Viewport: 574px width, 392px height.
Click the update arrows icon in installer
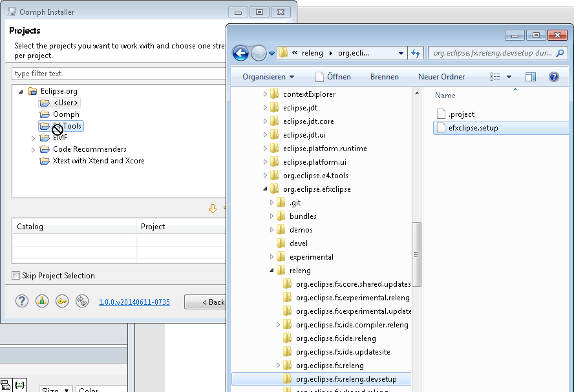[x=82, y=302]
